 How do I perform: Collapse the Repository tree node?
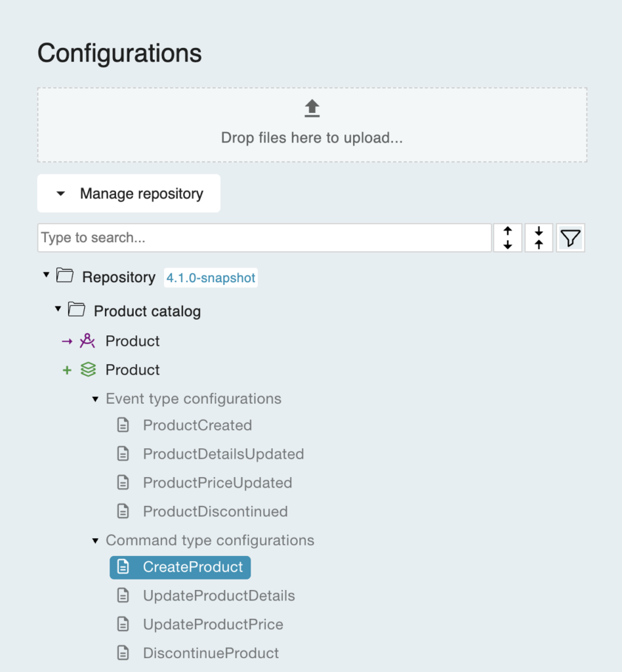tap(46, 276)
